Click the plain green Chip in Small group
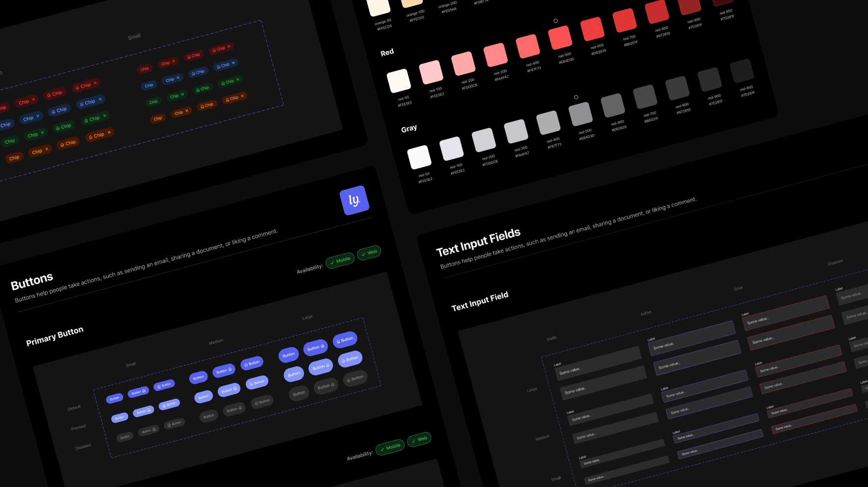868x487 pixels. pos(153,102)
